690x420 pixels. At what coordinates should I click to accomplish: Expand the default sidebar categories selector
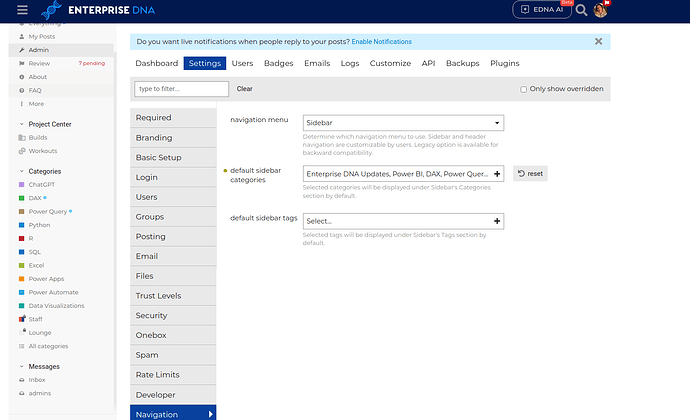403,173
